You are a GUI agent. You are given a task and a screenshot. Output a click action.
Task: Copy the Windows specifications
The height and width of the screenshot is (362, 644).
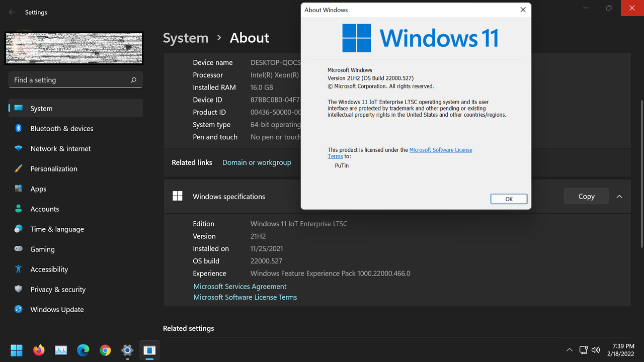(x=586, y=196)
